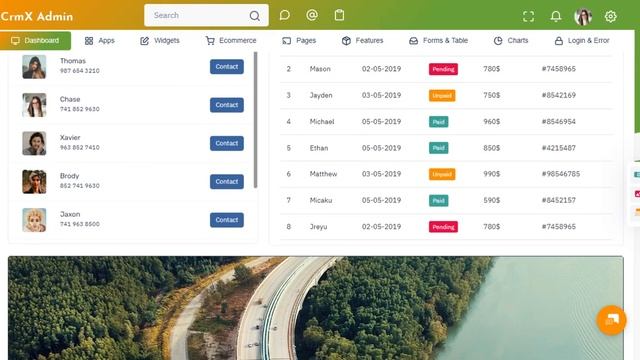This screenshot has height=360, width=640.
Task: Open the settings gear icon
Action: tap(610, 16)
